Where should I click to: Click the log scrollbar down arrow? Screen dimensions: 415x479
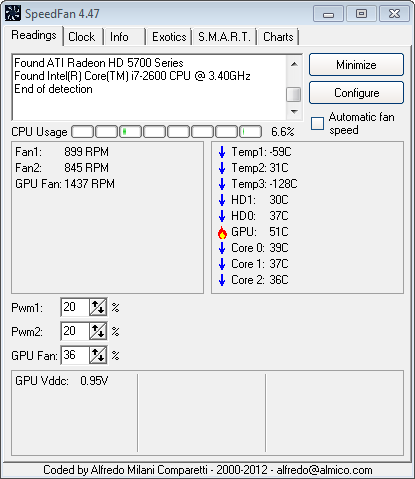click(294, 112)
